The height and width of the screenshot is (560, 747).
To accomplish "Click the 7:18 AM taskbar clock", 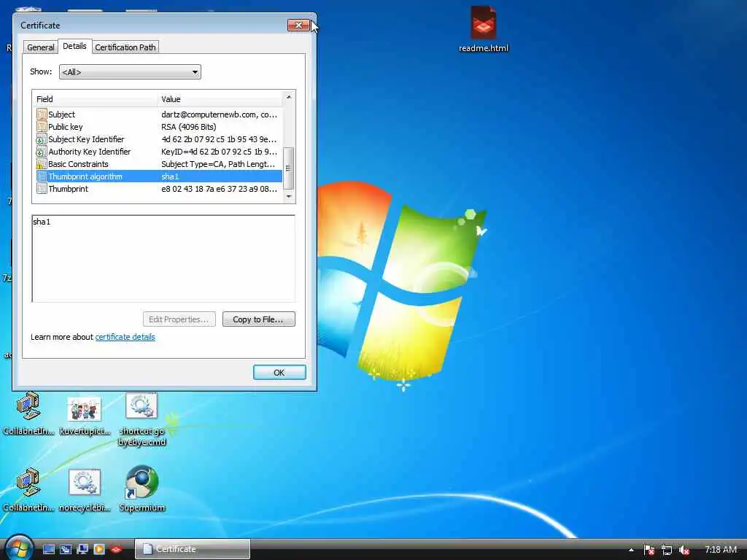I will [x=720, y=550].
